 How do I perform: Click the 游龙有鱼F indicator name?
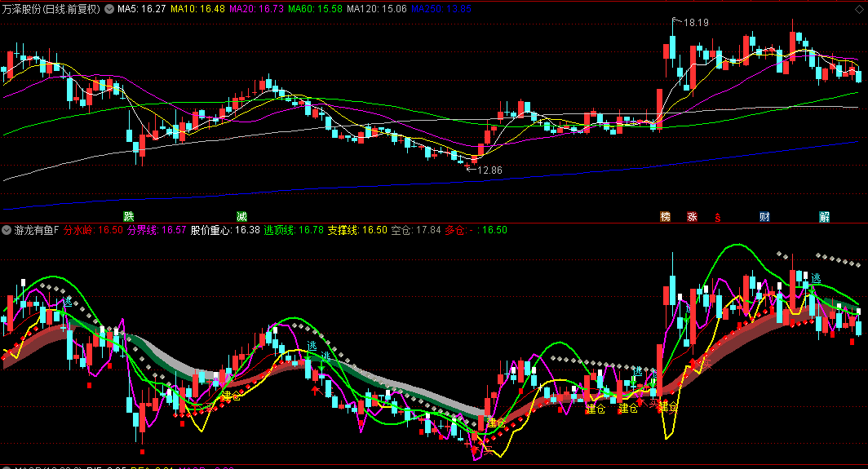(37, 230)
